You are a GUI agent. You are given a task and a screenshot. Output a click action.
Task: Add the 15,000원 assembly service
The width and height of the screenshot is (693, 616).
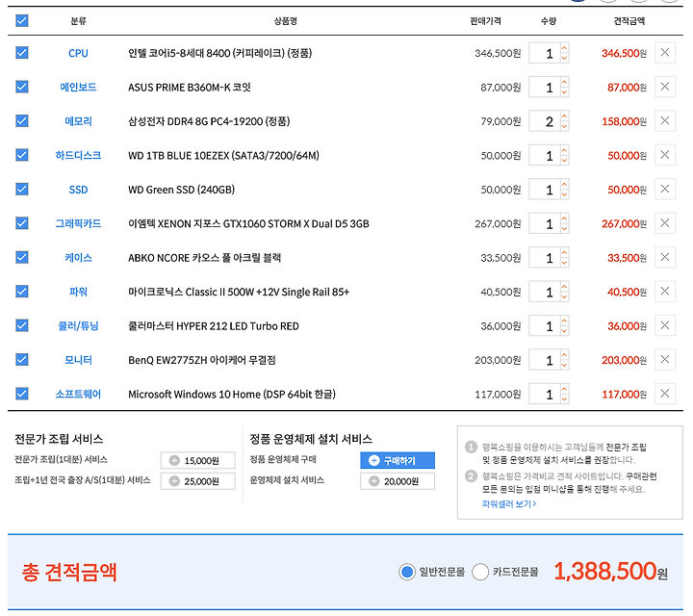point(197,460)
